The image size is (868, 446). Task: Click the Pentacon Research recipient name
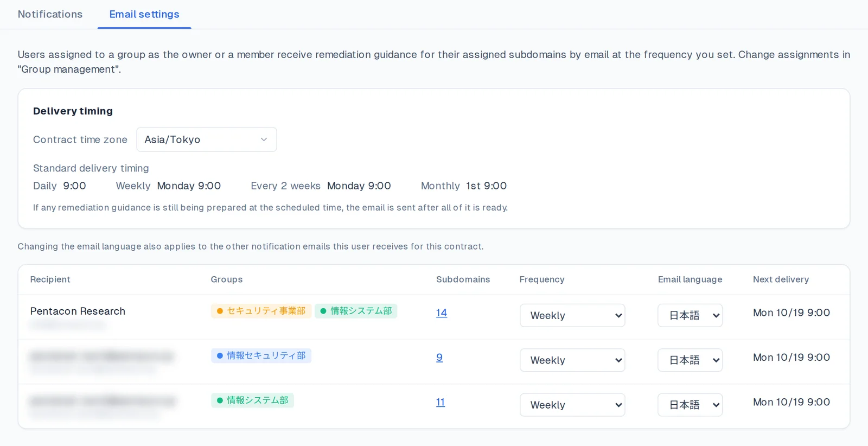click(x=78, y=311)
